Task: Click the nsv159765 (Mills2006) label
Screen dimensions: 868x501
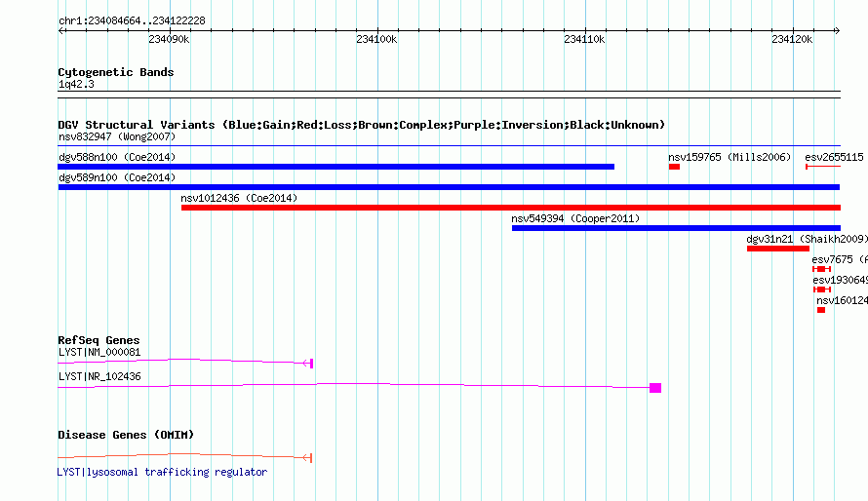Action: [730, 157]
